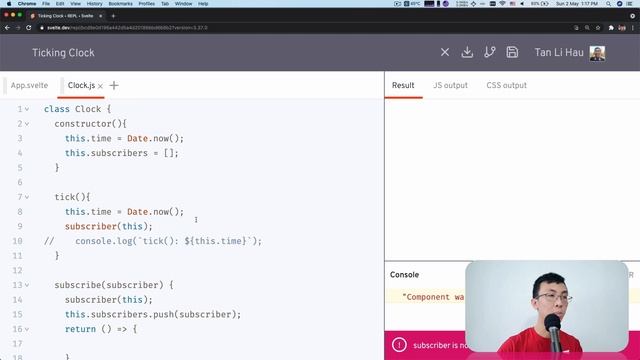Download the REPL as zip file
This screenshot has height=360, width=640.
[467, 52]
